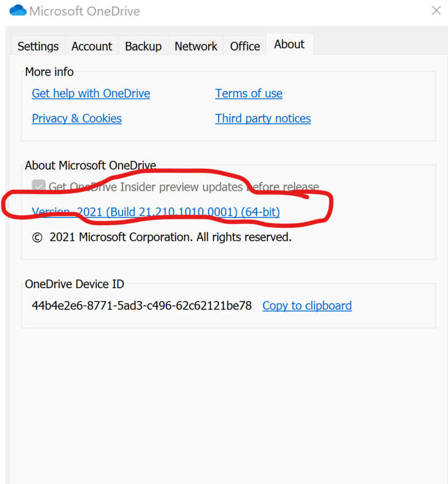This screenshot has height=484, width=448.
Task: Open the Office tab
Action: click(x=245, y=46)
